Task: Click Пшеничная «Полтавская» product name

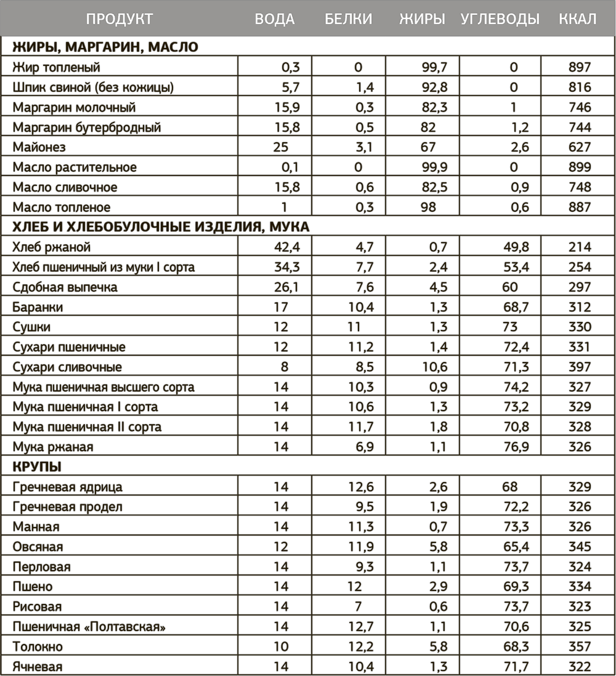Action: [x=89, y=626]
